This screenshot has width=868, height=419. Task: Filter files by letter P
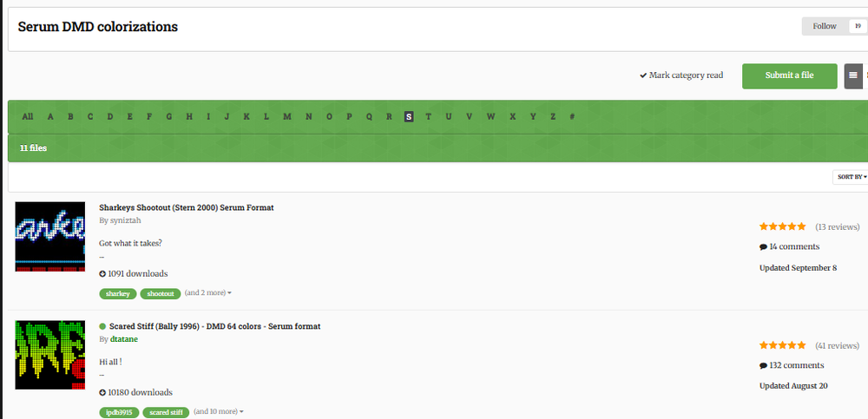pyautogui.click(x=349, y=117)
